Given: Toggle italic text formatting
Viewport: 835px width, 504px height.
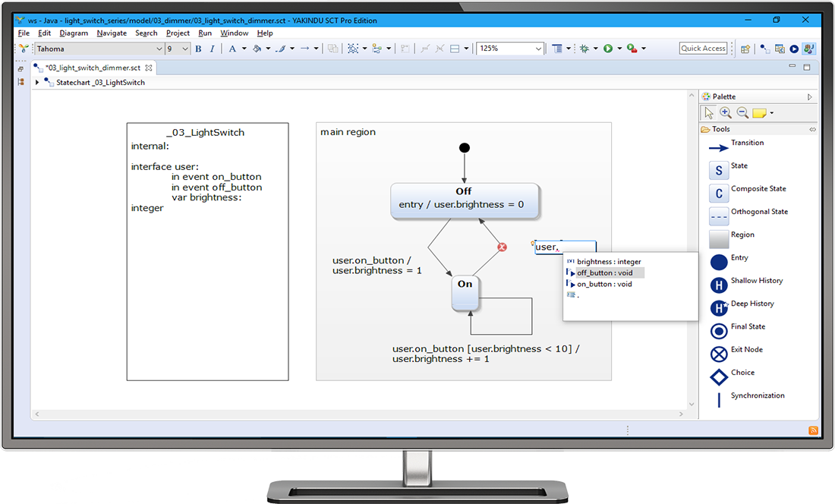Looking at the screenshot, I should click(211, 48).
